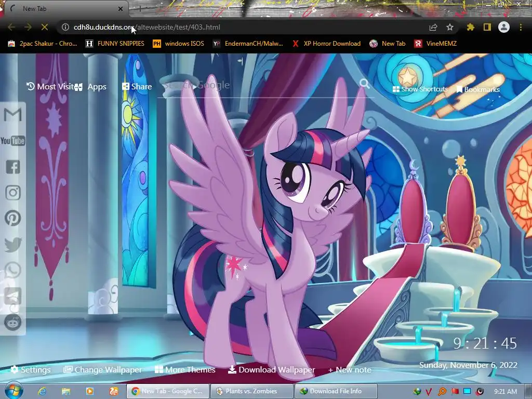Open windows ISOS bookmark
This screenshot has height=399, width=532.
179,44
